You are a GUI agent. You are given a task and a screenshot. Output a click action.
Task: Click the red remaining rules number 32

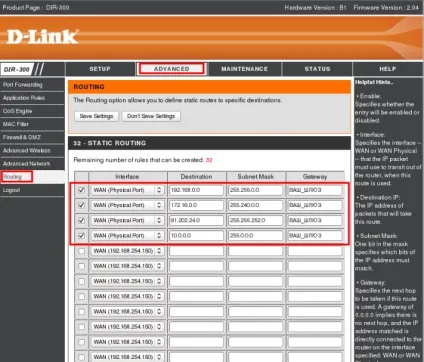(x=209, y=160)
